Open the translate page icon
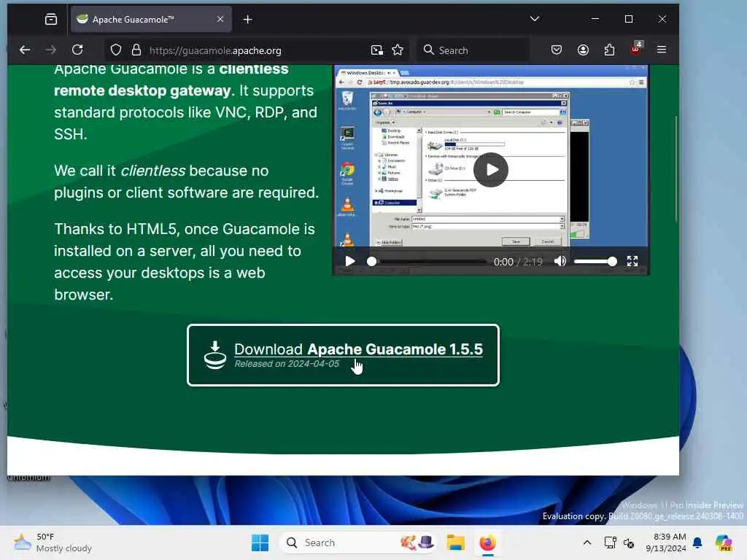The height and width of the screenshot is (560, 747). tap(377, 50)
